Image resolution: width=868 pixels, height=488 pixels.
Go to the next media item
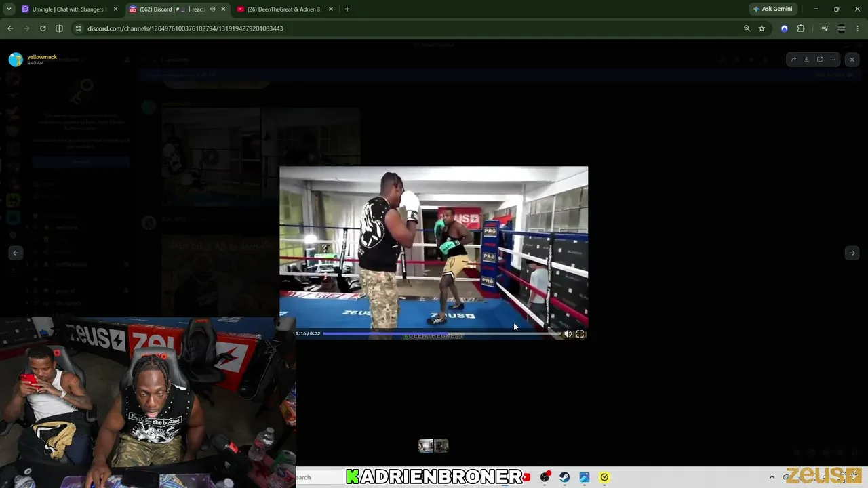coord(852,253)
